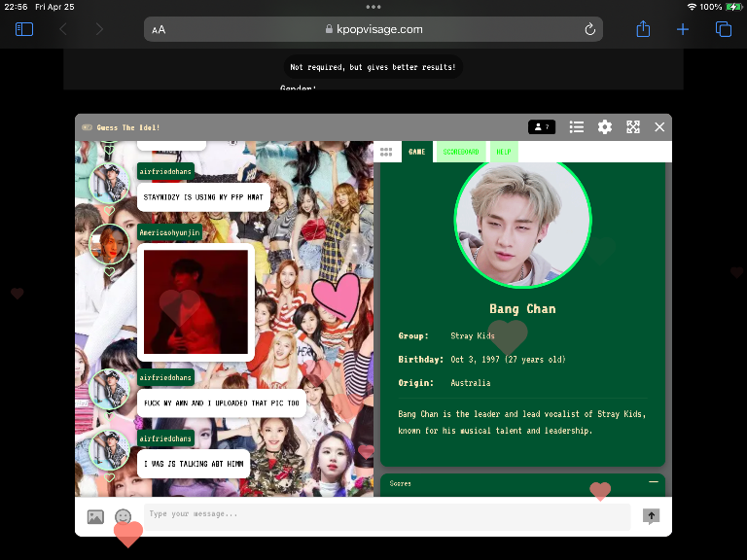This screenshot has height=560, width=747.
Task: Show the Safari tab overview
Action: (x=724, y=29)
